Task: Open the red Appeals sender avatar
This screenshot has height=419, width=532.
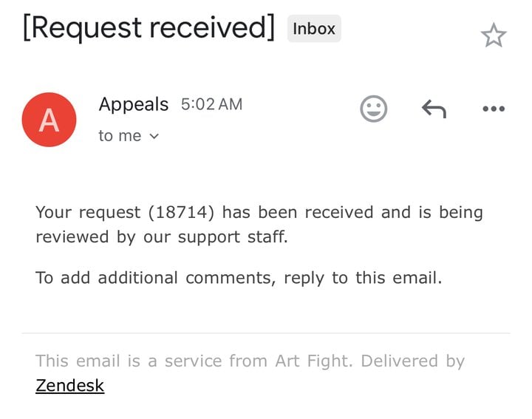Action: pos(50,120)
